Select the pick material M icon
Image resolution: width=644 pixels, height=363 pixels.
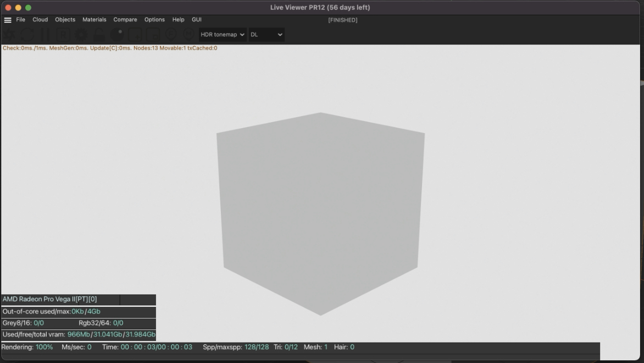point(188,35)
